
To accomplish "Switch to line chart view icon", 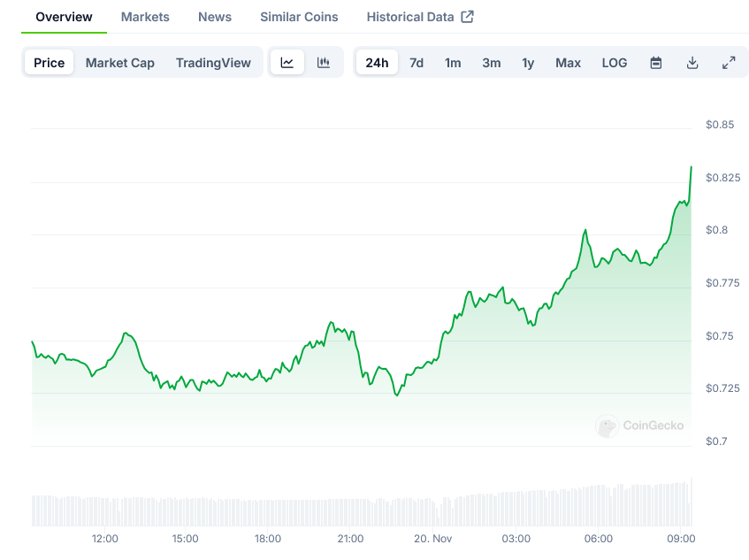I will pos(287,63).
